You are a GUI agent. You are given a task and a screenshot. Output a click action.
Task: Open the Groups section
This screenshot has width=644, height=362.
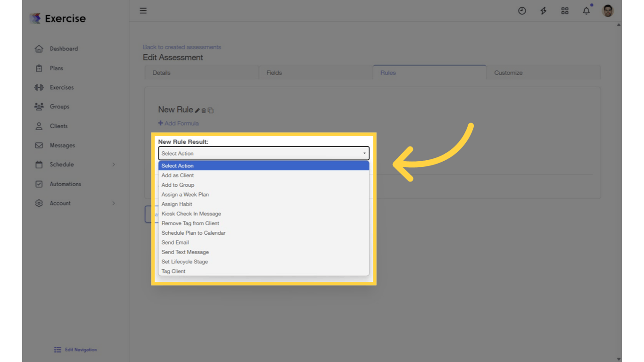click(x=60, y=107)
